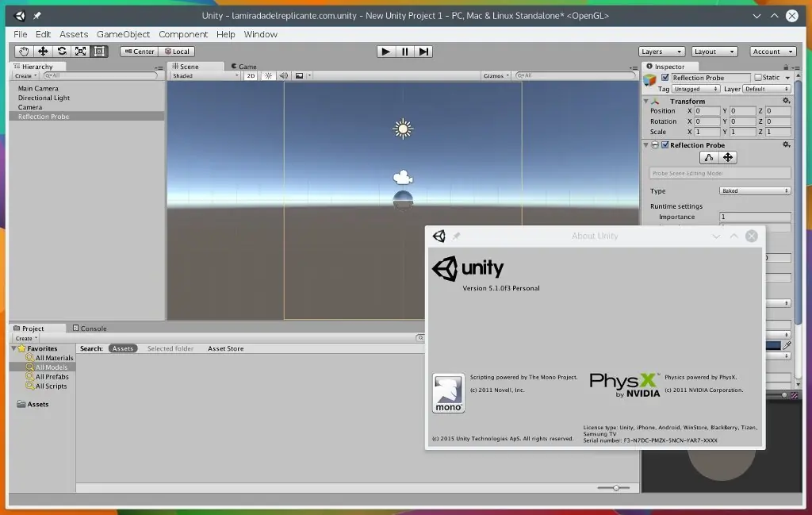This screenshot has width=812, height=515.
Task: Click the Play button
Action: [386, 52]
